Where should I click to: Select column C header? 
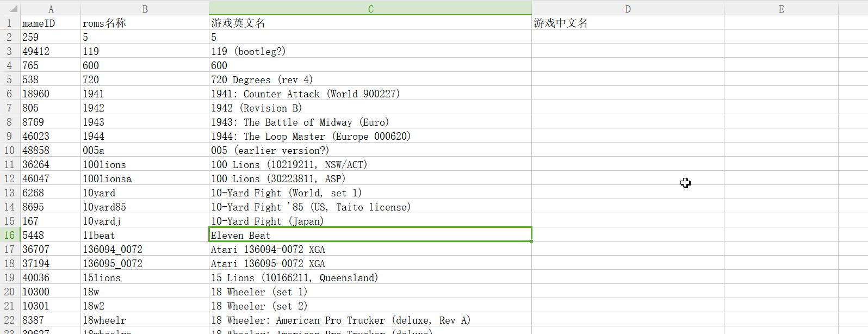(370, 9)
